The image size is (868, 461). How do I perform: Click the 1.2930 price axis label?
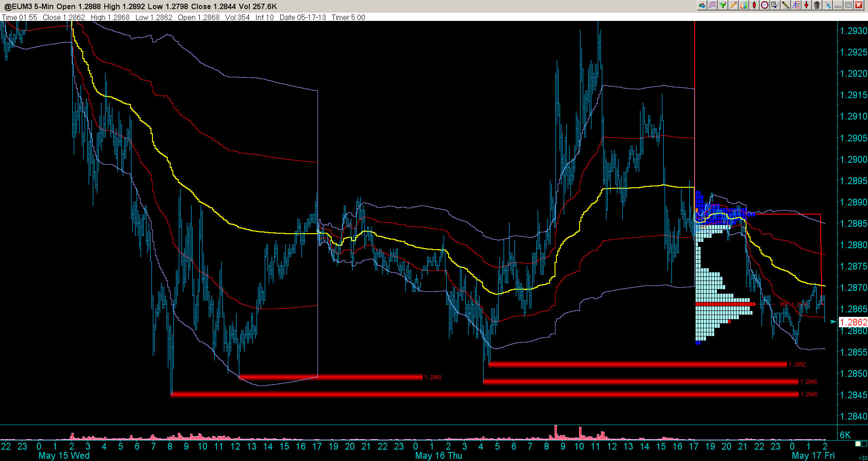tap(853, 31)
